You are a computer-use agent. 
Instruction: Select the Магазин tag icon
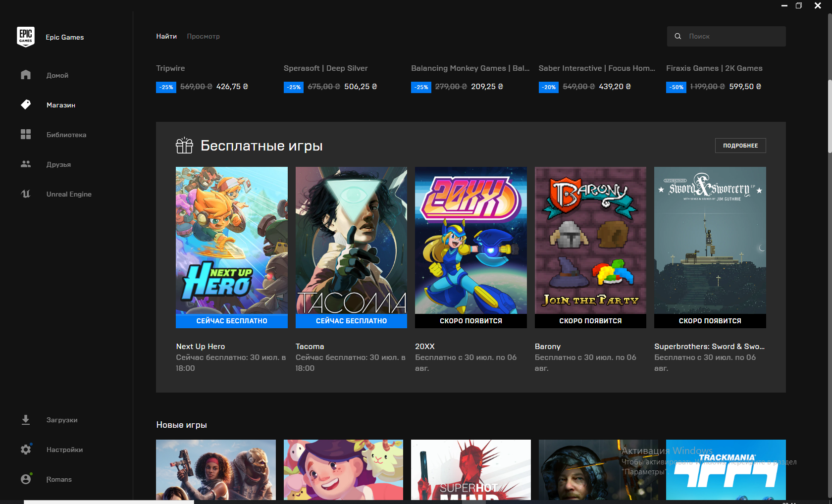pos(26,104)
